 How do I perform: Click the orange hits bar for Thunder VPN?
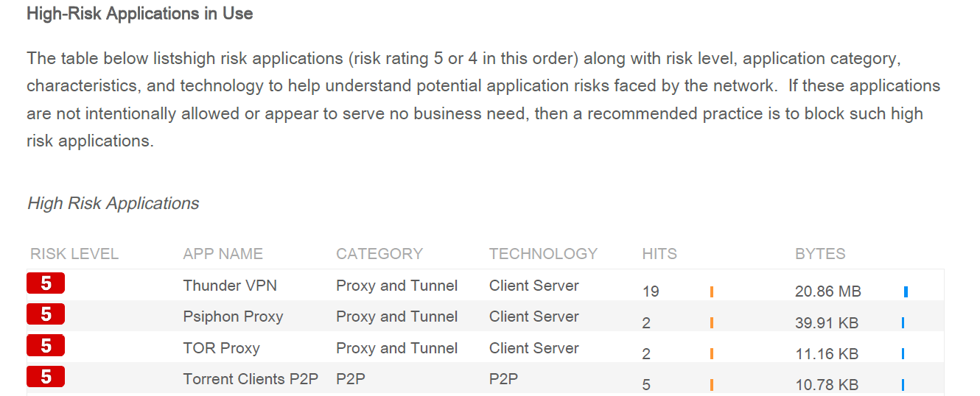coord(712,291)
